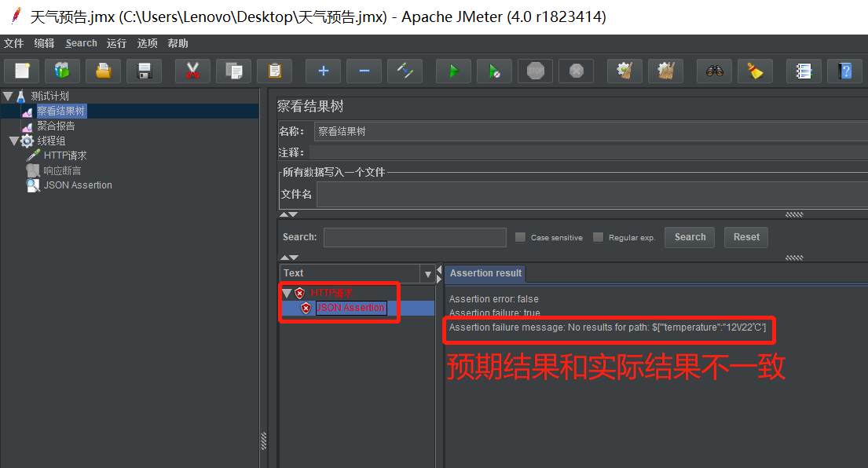Clear current results with the single broom icon
Image resolution: width=868 pixels, height=468 pixels.
[x=624, y=71]
